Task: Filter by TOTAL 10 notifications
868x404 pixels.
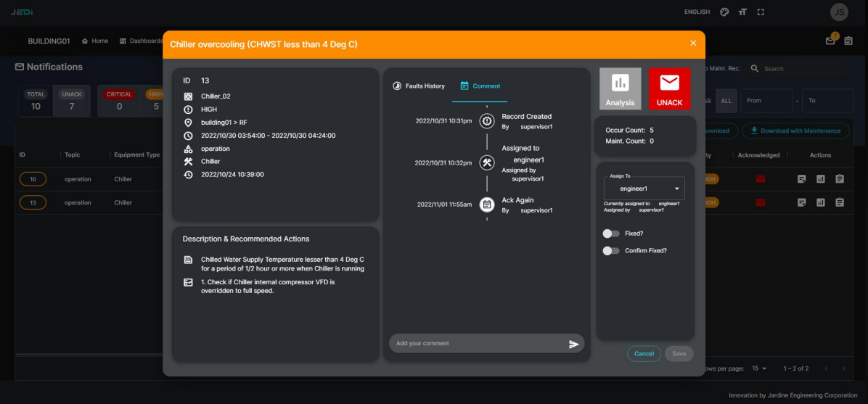Action: 36,101
